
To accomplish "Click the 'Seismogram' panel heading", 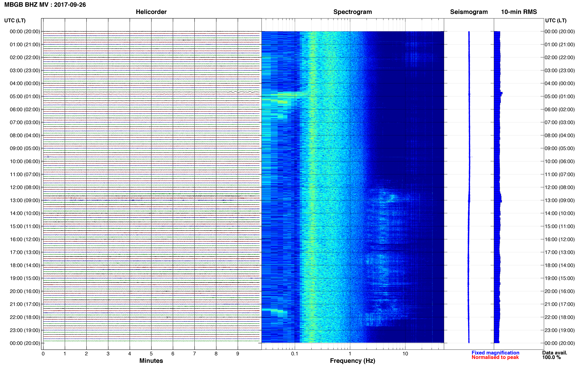I will pos(469,12).
